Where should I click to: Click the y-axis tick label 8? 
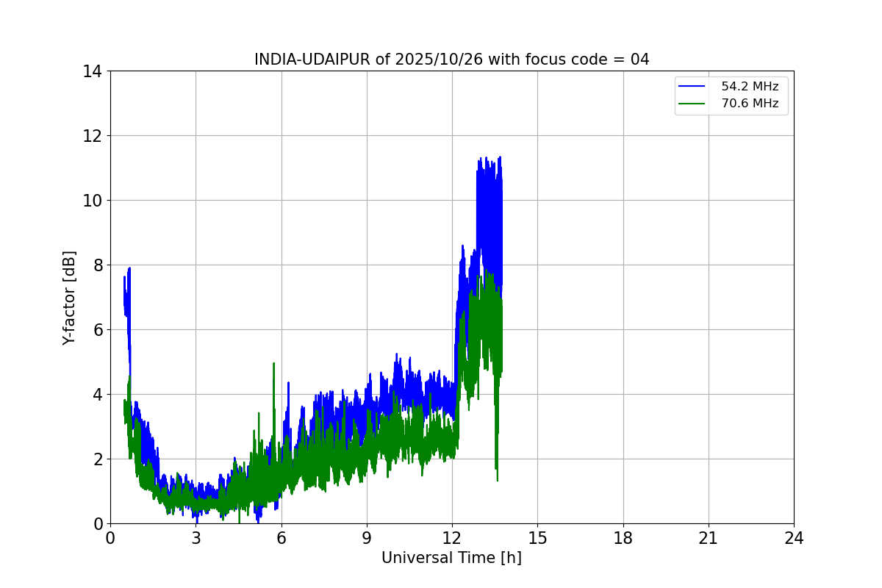(96, 265)
